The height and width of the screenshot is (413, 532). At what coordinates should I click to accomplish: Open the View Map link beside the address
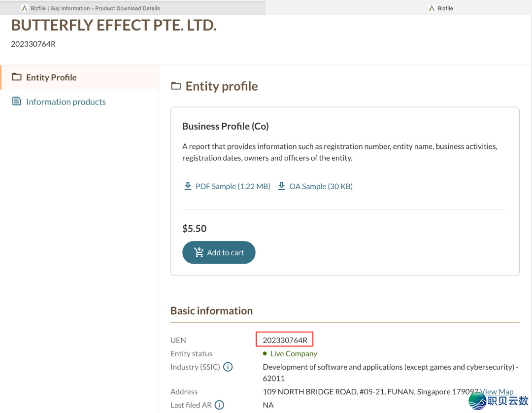[x=498, y=391]
